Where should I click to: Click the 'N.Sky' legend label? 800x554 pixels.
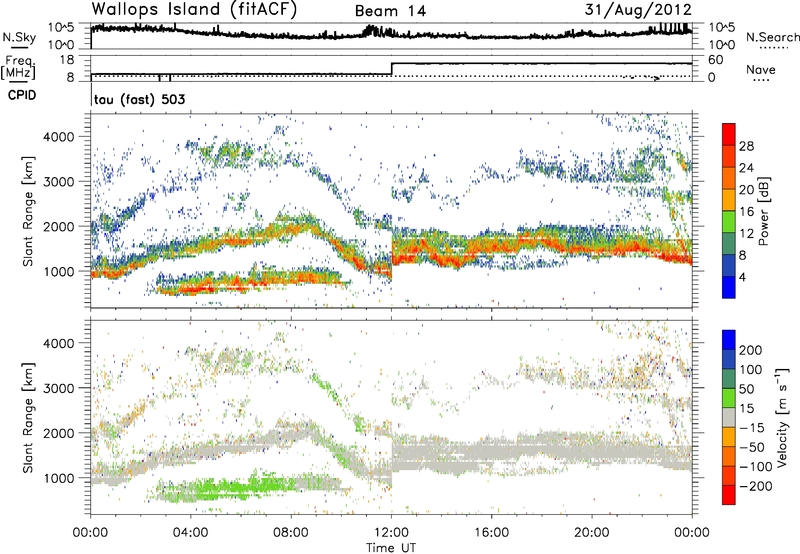[19, 37]
